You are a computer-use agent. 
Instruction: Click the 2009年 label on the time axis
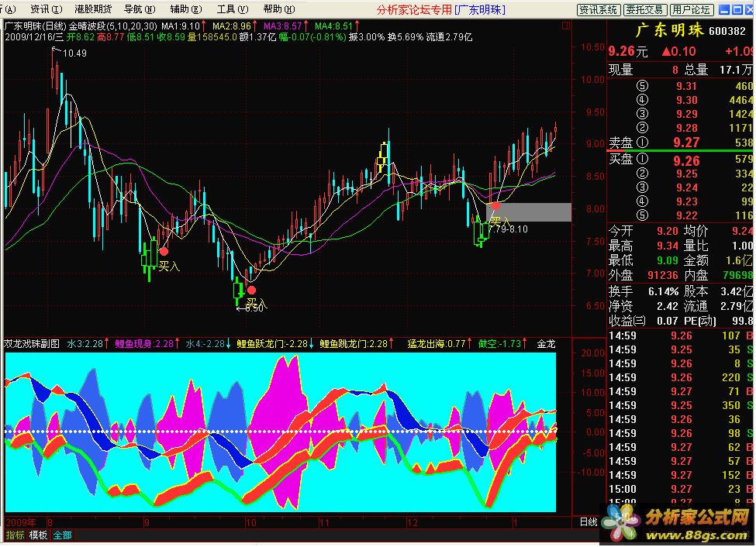(x=21, y=523)
